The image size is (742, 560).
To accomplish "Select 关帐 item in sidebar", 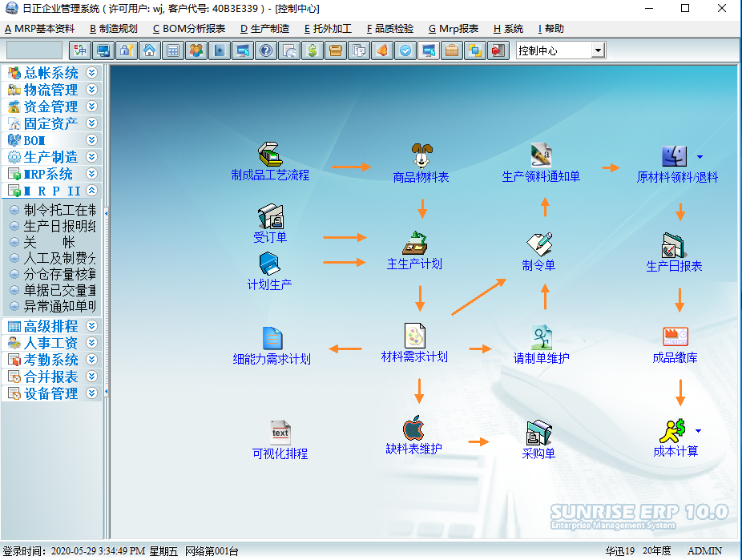I will 50,242.
